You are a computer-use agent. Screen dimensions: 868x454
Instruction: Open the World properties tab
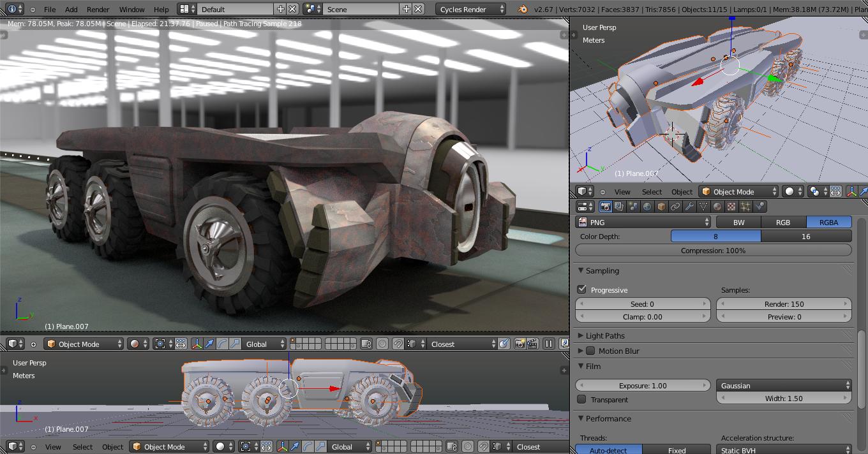pyautogui.click(x=647, y=207)
